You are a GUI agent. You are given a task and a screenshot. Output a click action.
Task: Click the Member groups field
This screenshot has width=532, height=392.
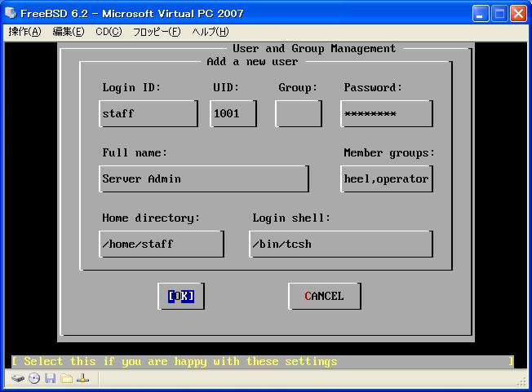(x=387, y=179)
